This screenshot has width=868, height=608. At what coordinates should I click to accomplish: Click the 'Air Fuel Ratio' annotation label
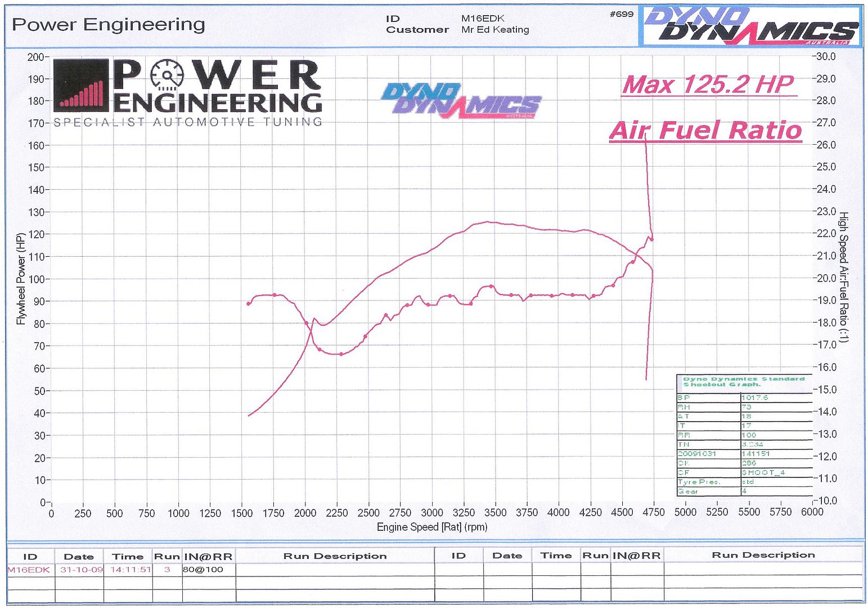705,131
